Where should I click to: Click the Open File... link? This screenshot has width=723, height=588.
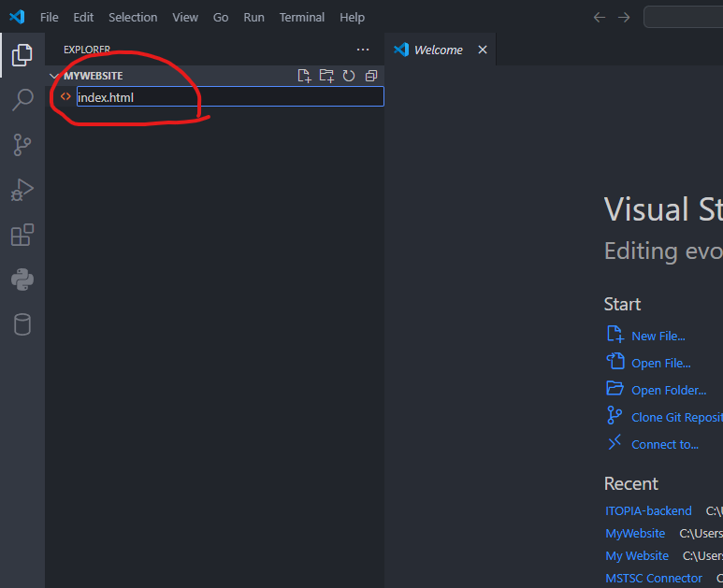pos(660,363)
